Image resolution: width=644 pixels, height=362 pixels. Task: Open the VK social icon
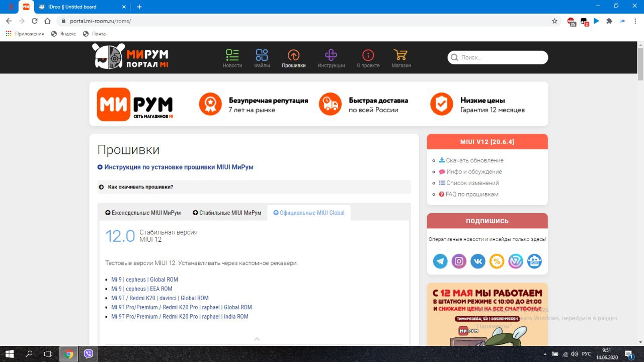point(478,261)
